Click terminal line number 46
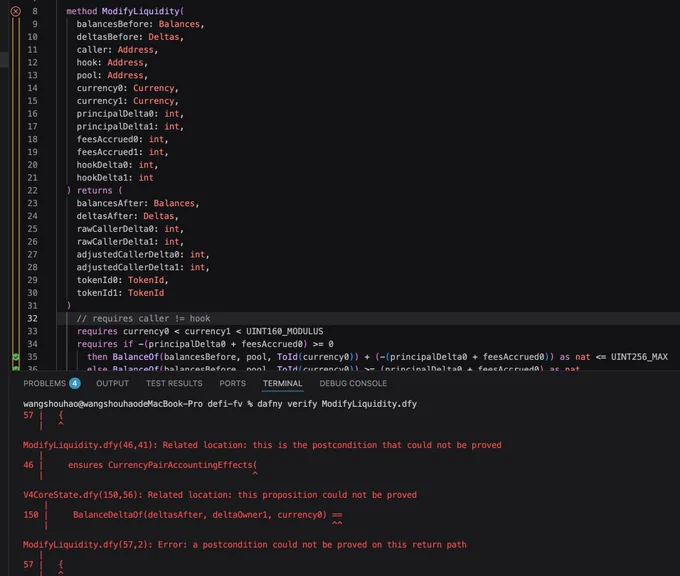 (28, 465)
